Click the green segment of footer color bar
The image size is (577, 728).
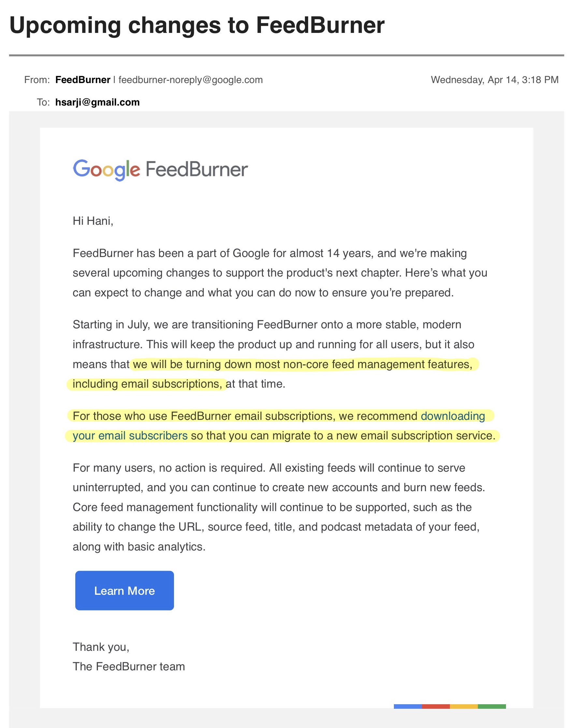pyautogui.click(x=492, y=707)
